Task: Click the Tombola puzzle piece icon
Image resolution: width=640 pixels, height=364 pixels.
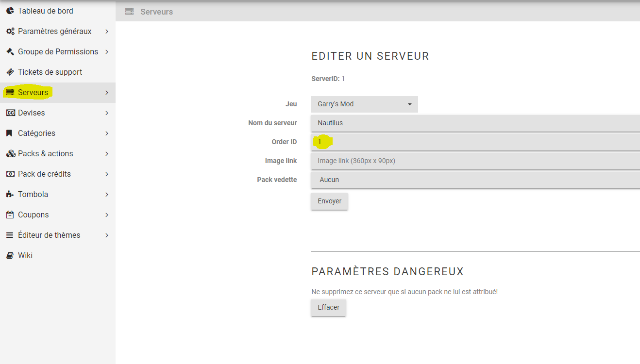Action: point(10,194)
